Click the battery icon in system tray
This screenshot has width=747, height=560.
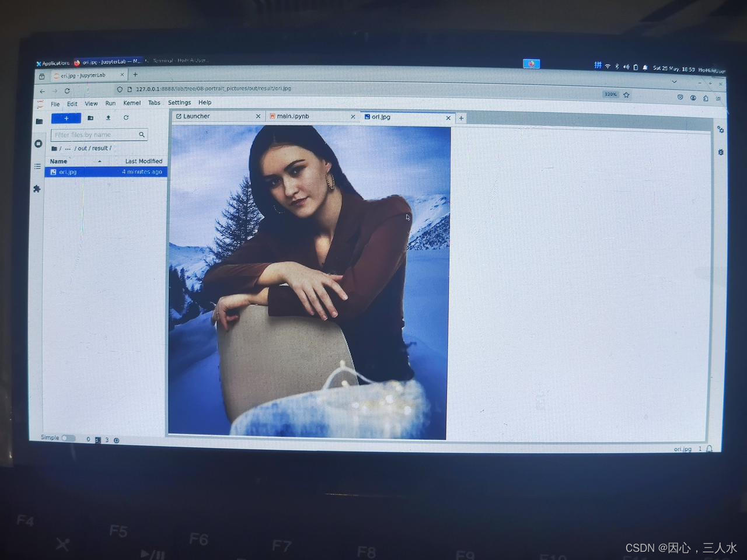tap(636, 67)
